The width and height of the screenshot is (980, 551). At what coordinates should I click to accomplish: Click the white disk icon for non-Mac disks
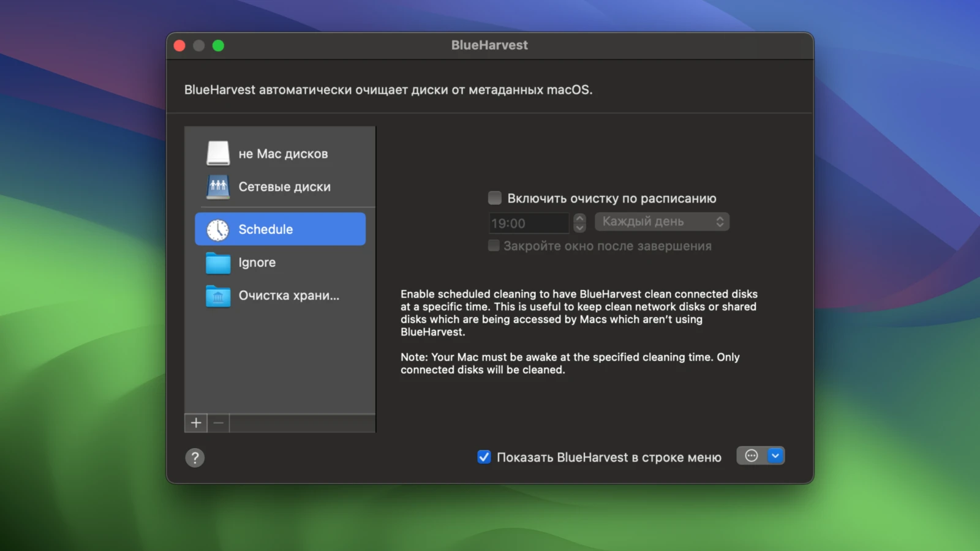(x=218, y=153)
